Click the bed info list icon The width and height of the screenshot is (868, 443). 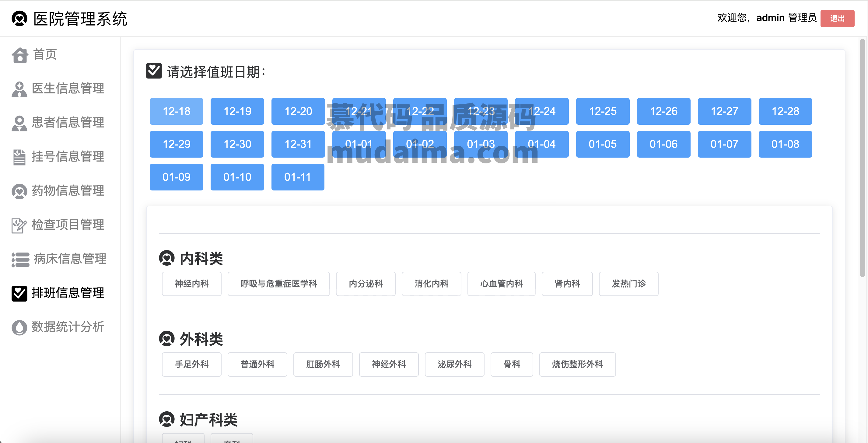tap(20, 260)
